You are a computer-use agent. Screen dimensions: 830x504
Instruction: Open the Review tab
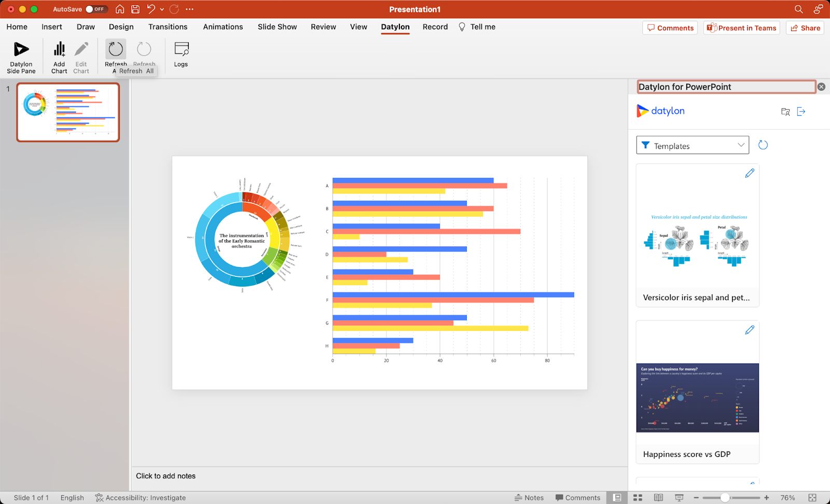click(x=324, y=27)
